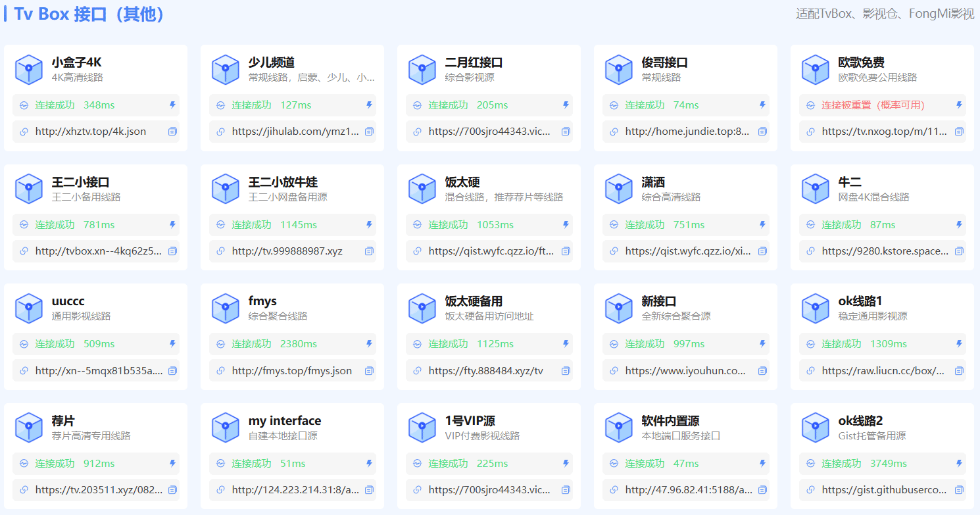
Task: Click the cube icon of uuccc
Action: click(x=29, y=309)
